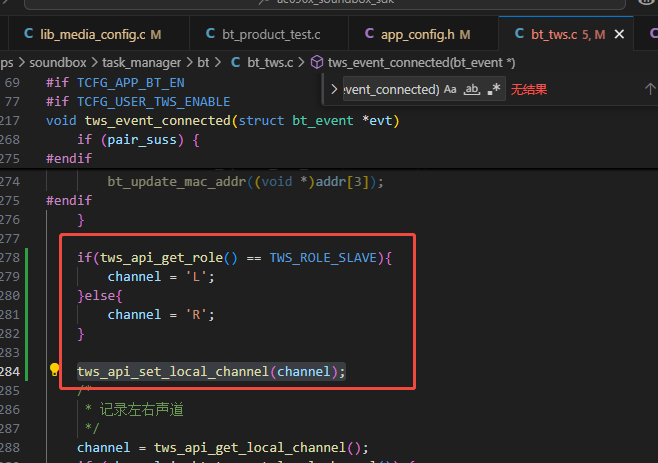The height and width of the screenshot is (463, 658).
Task: Click the C file icon on bt_tws.c tab
Action: click(519, 34)
